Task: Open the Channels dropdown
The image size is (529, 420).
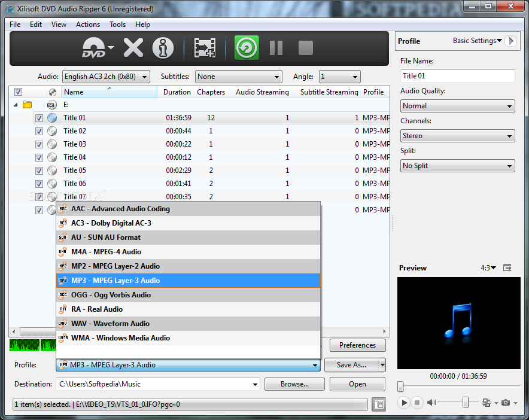Action: pos(457,136)
